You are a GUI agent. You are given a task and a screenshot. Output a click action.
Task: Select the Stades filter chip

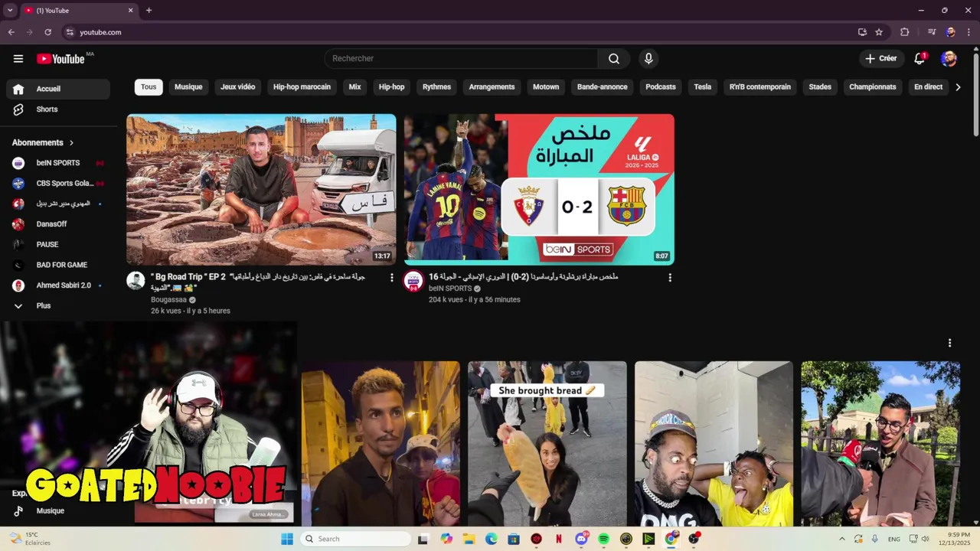tap(819, 87)
